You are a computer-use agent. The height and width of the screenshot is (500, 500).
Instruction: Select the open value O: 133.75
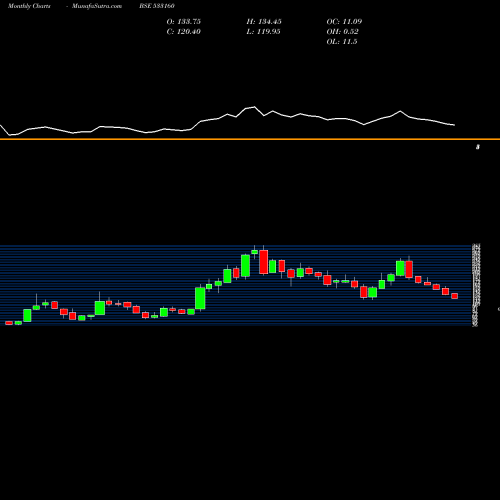pos(184,22)
